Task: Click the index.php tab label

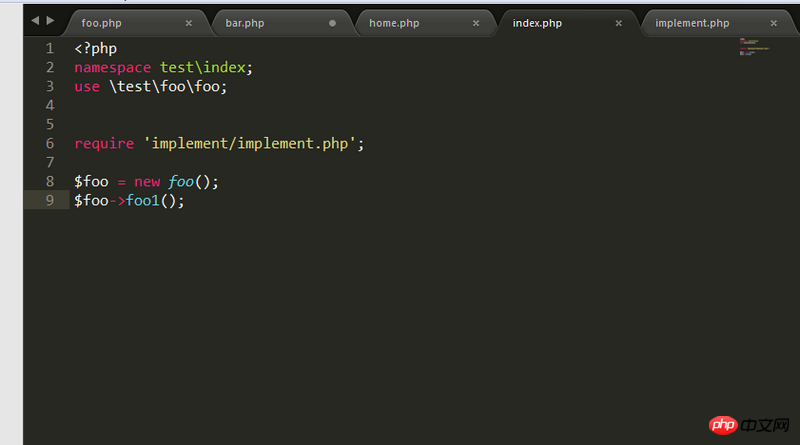Action: pos(538,23)
